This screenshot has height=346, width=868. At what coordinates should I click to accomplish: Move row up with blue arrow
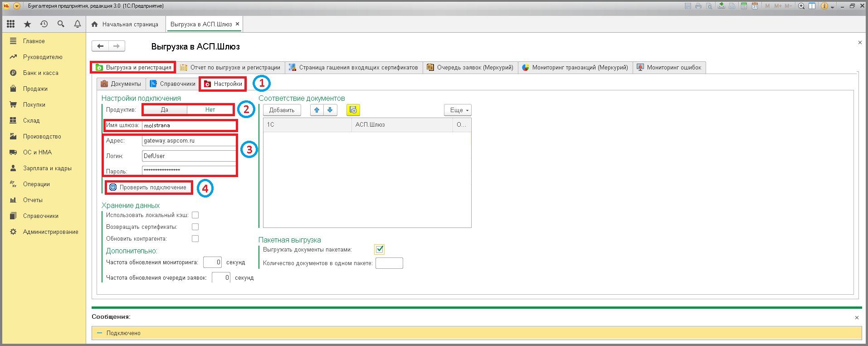click(x=317, y=110)
